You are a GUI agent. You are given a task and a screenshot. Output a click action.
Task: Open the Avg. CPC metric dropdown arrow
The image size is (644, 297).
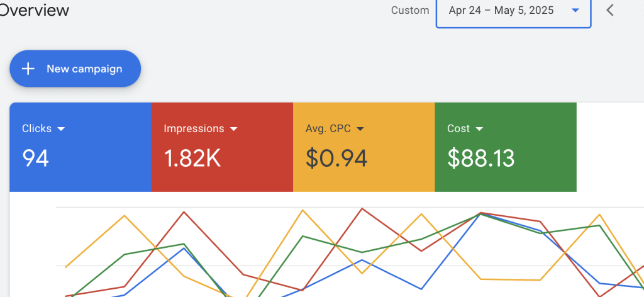click(x=360, y=129)
